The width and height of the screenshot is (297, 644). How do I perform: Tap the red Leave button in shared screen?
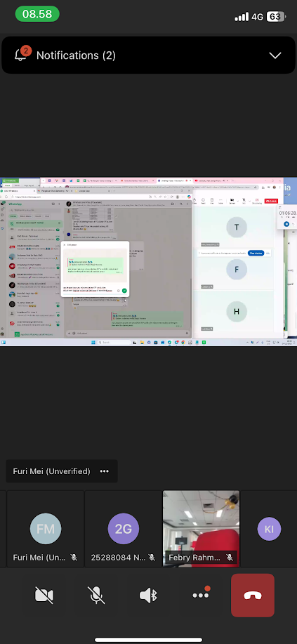point(271,201)
